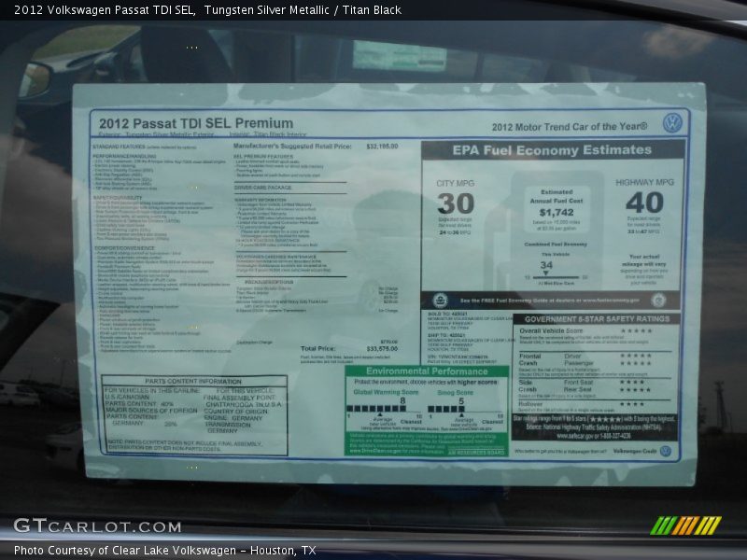Click the combined fuel economy scale marker
The height and width of the screenshot is (560, 747).
point(546,273)
